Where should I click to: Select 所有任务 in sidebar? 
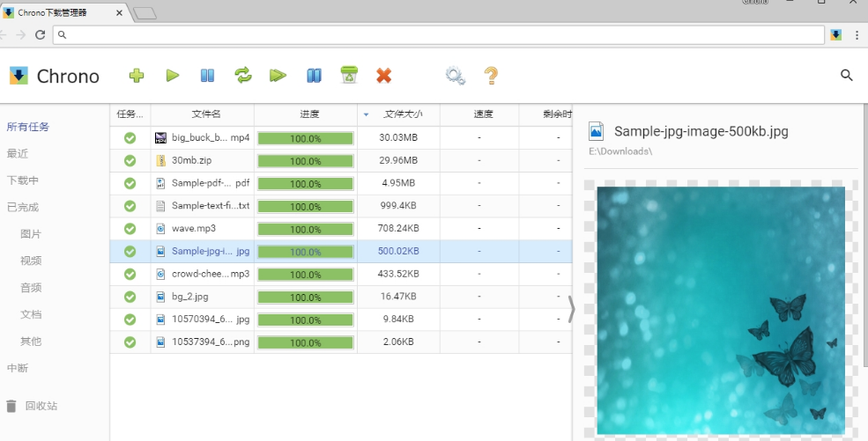point(27,127)
